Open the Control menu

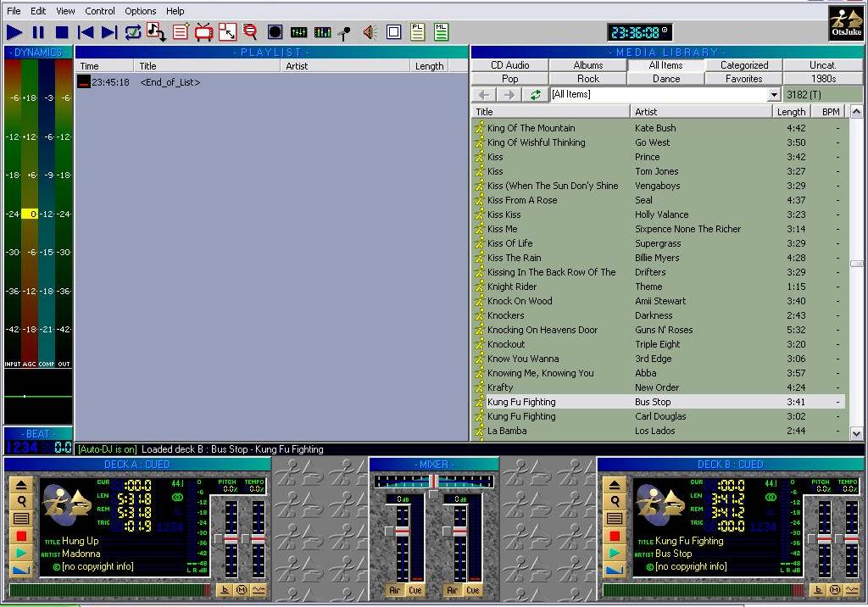[x=100, y=11]
